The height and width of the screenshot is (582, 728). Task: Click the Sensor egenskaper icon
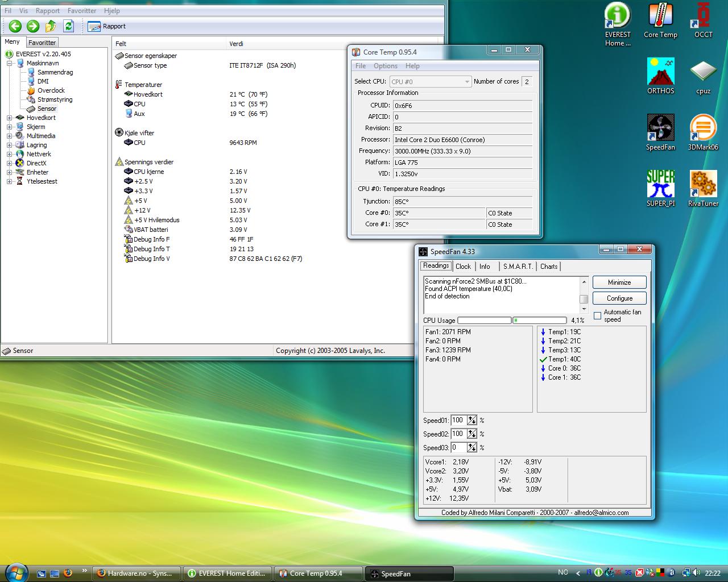click(x=119, y=55)
